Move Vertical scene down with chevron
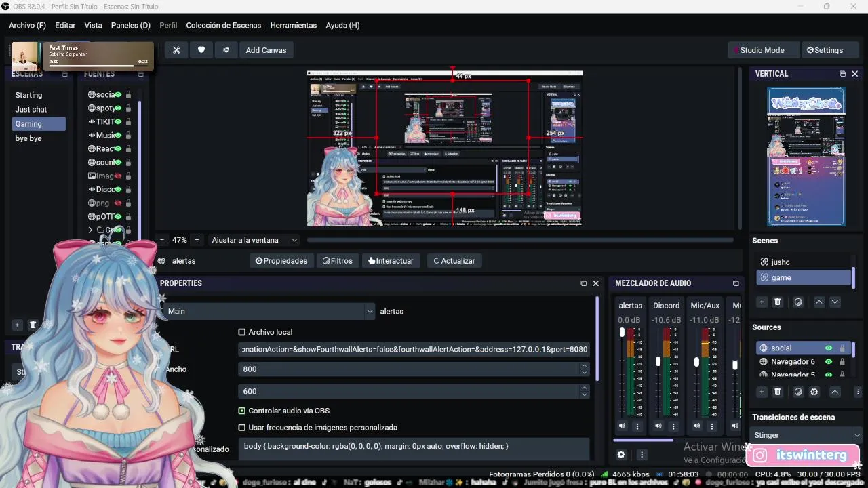868x488 pixels. (835, 302)
